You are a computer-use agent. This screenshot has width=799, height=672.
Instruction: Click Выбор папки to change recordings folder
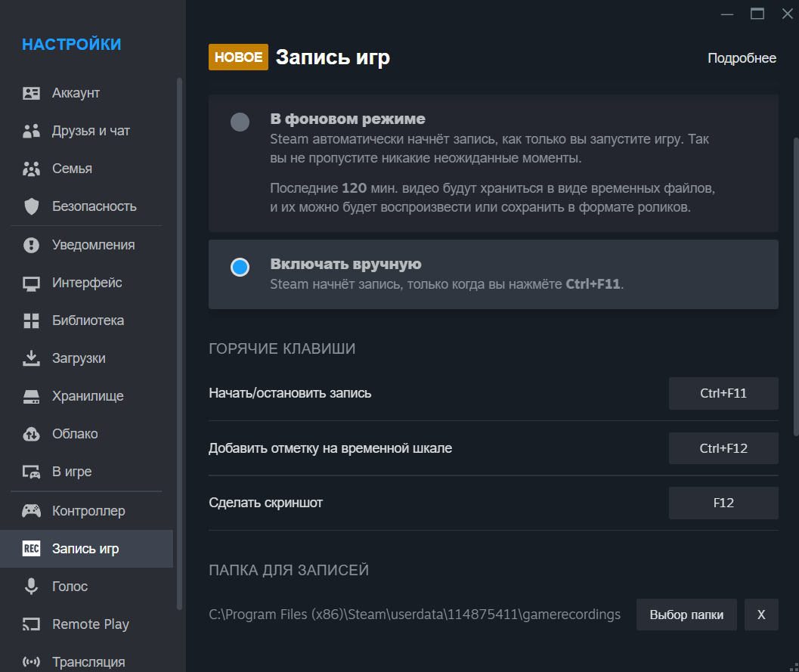tap(686, 615)
